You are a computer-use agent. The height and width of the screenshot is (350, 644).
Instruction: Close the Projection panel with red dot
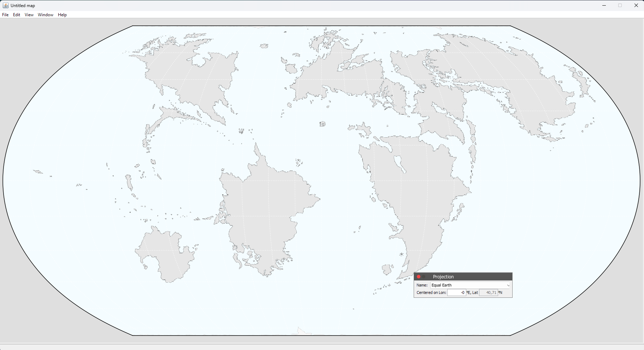[419, 277]
